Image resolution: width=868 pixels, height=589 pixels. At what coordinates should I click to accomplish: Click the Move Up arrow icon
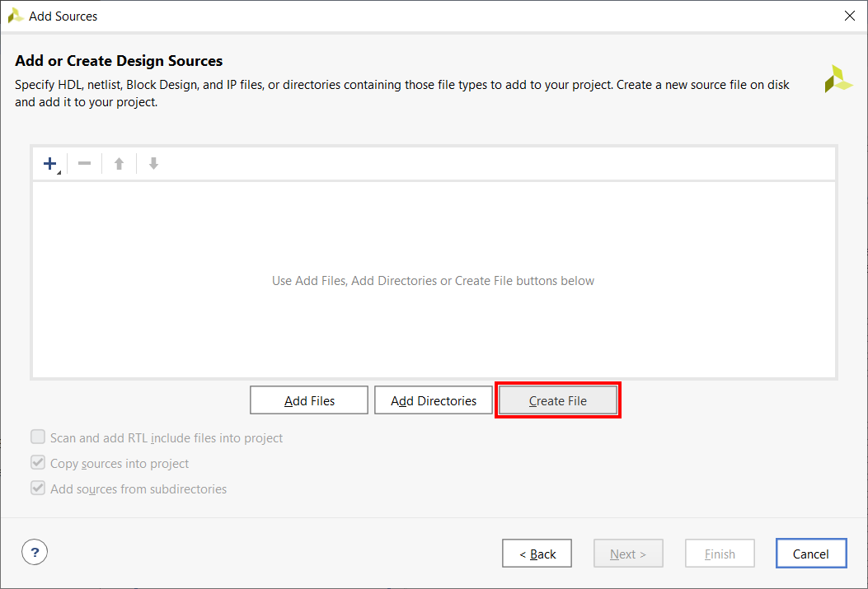click(x=119, y=164)
